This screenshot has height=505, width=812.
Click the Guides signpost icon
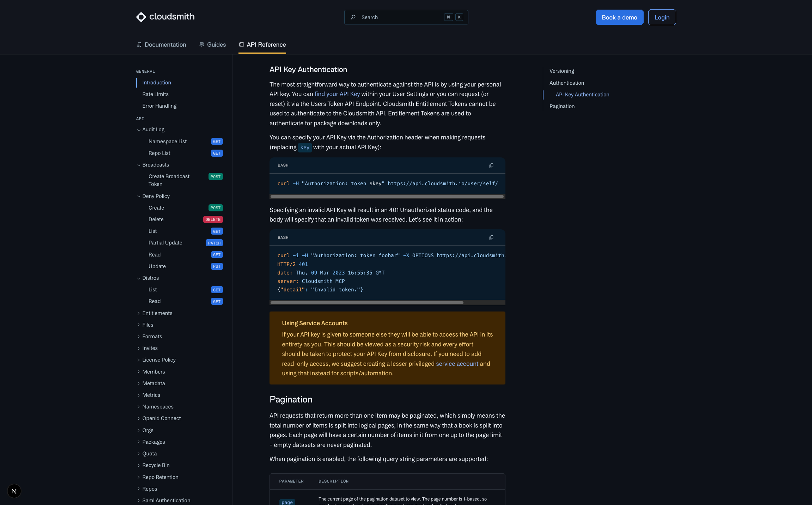[202, 44]
